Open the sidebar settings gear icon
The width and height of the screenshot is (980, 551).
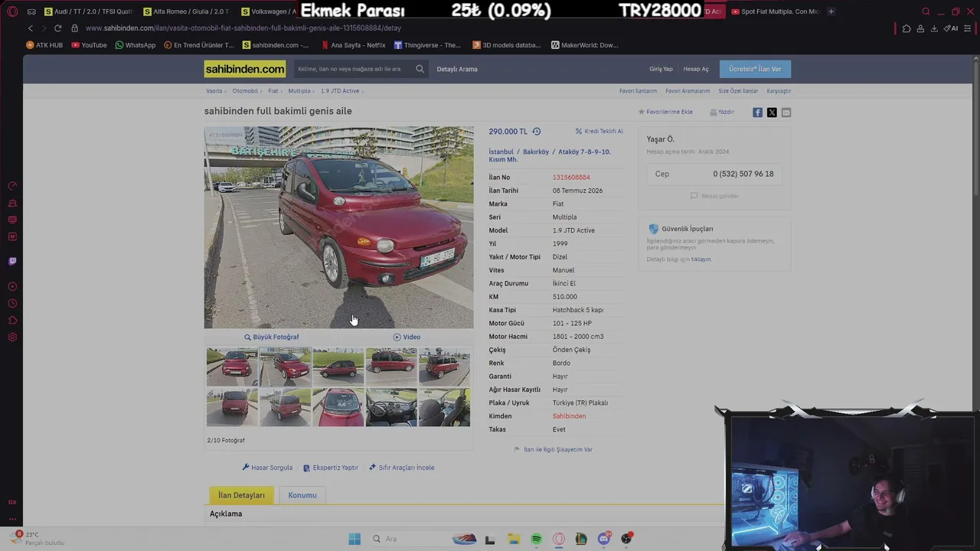coord(12,337)
